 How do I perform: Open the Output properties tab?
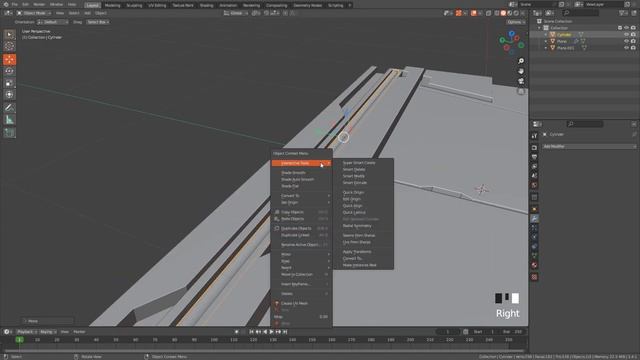[x=534, y=157]
